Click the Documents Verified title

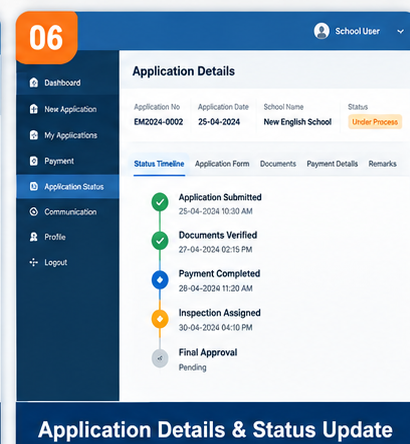[x=218, y=235]
